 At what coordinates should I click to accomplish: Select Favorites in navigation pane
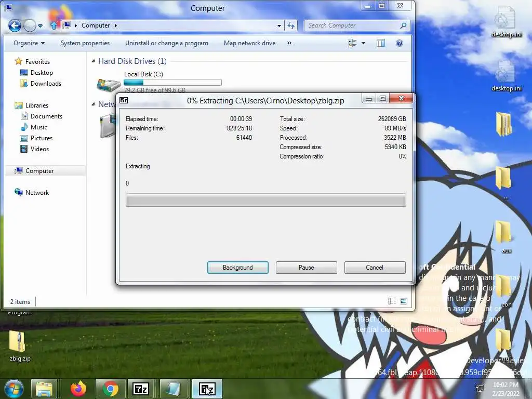click(37, 62)
